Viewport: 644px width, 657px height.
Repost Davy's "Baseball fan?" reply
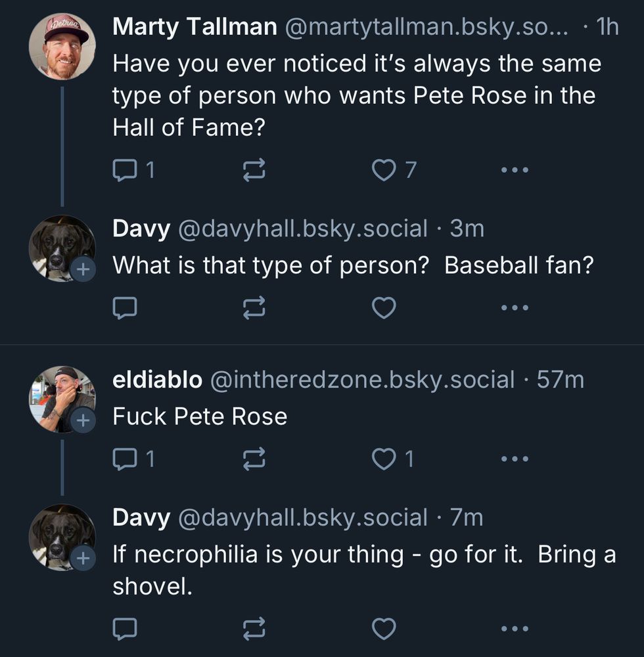pos(254,307)
